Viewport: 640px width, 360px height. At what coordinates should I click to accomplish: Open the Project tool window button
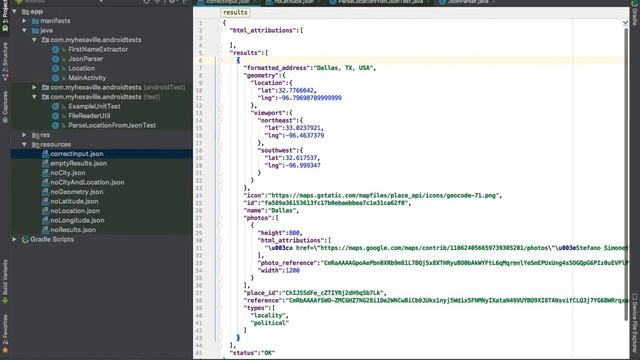(x=5, y=17)
